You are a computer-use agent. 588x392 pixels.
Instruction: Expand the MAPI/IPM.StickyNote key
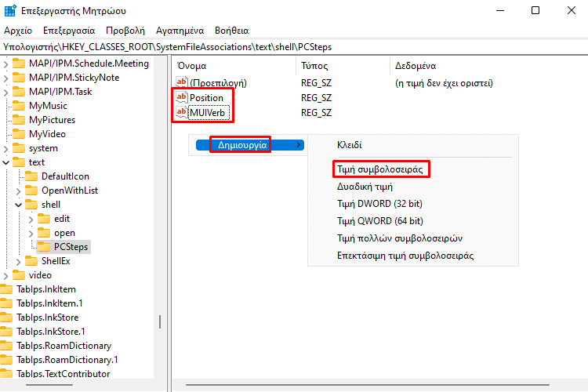click(5, 78)
